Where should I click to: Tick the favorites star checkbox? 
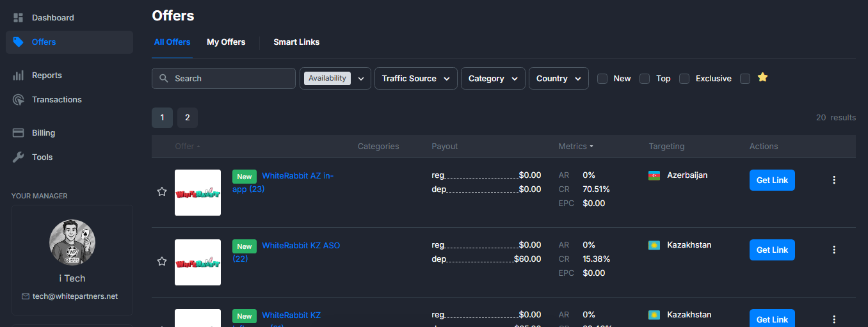(x=745, y=78)
